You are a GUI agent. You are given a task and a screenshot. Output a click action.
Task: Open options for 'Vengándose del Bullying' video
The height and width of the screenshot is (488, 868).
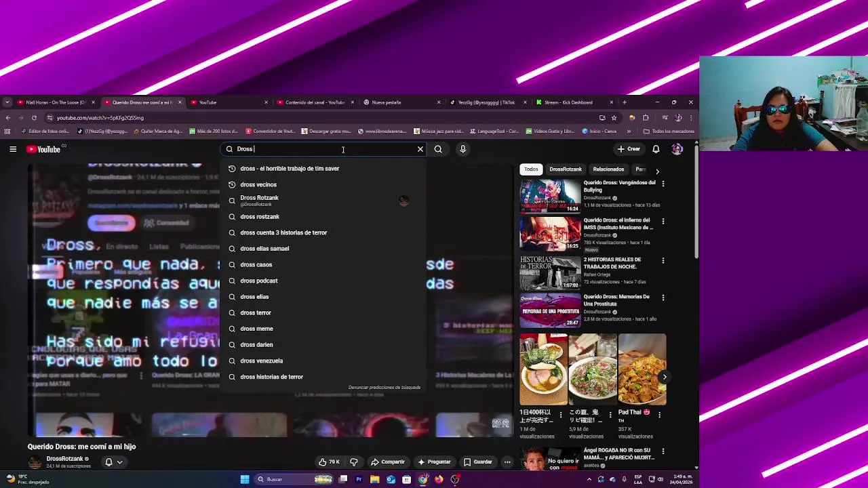tap(663, 184)
